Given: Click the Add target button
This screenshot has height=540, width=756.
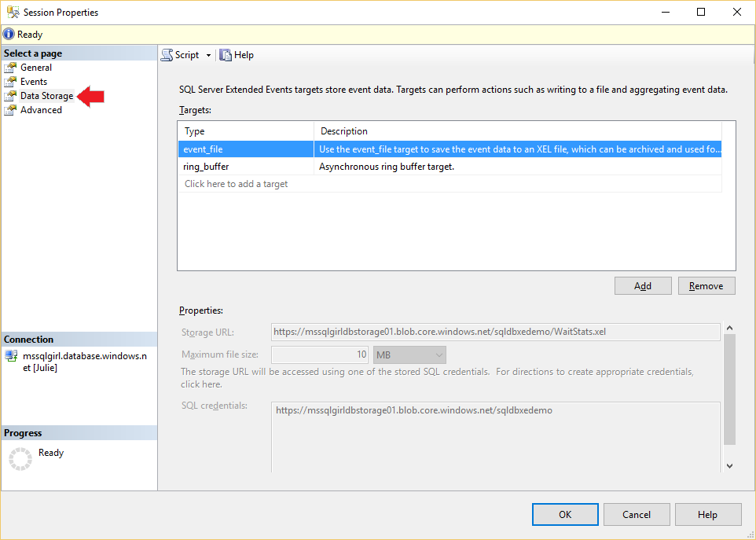Looking at the screenshot, I should tap(643, 286).
